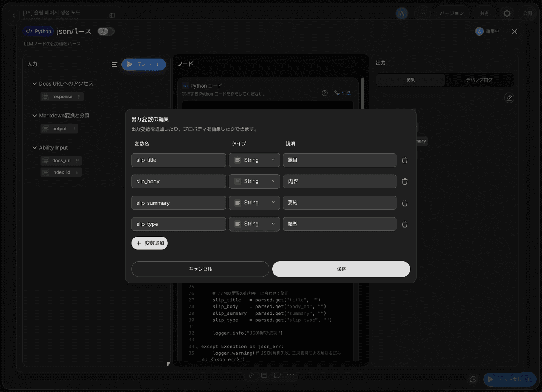This screenshot has width=542, height=392.
Task: Grab the drag handle next to index_id
Action: click(77, 172)
